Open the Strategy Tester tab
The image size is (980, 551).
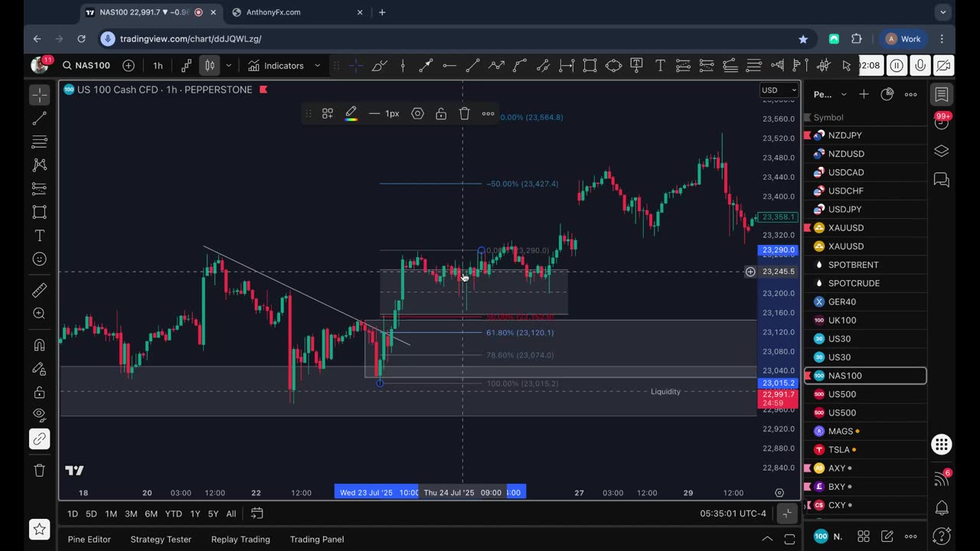pyautogui.click(x=161, y=540)
